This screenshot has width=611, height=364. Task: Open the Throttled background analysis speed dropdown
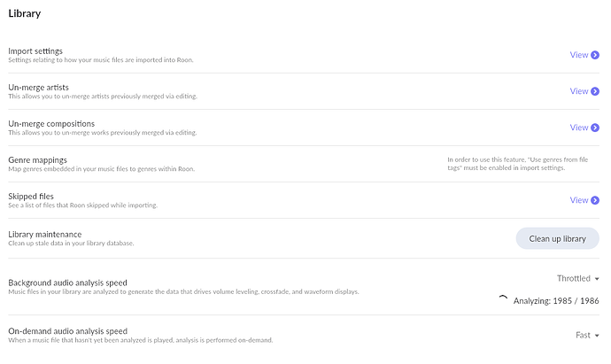pyautogui.click(x=578, y=278)
